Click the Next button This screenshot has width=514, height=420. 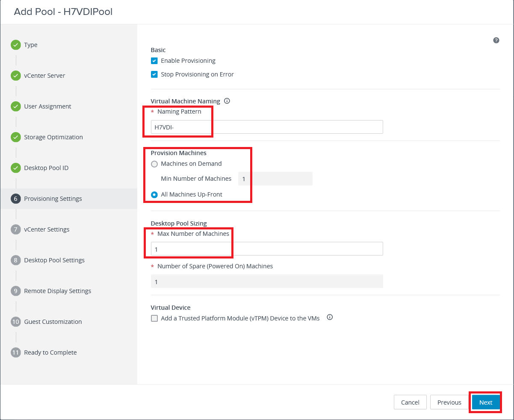pyautogui.click(x=486, y=402)
